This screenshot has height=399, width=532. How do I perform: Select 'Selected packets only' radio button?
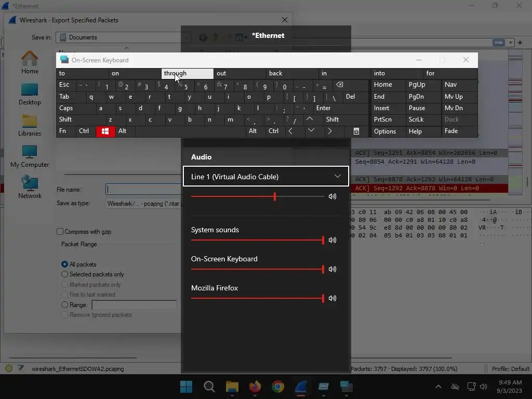64,274
